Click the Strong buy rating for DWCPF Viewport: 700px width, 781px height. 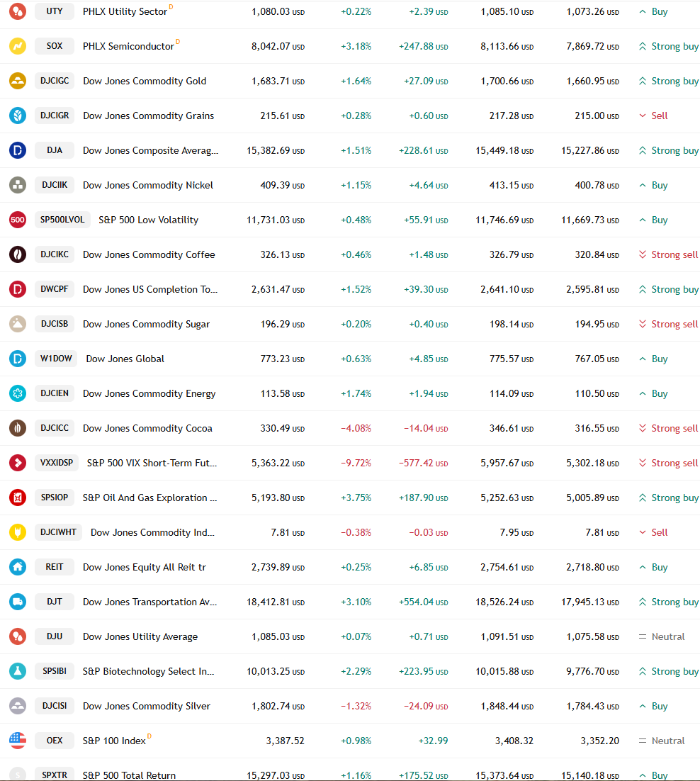point(669,289)
